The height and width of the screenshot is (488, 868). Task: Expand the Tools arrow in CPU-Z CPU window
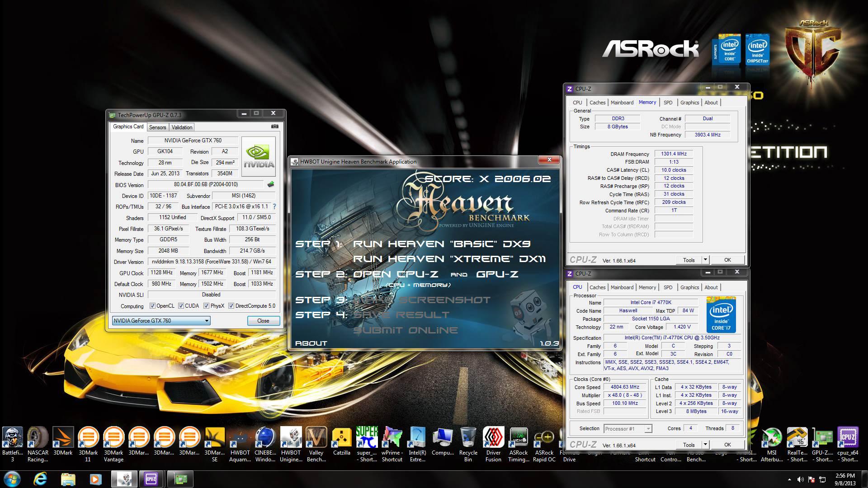pos(705,445)
